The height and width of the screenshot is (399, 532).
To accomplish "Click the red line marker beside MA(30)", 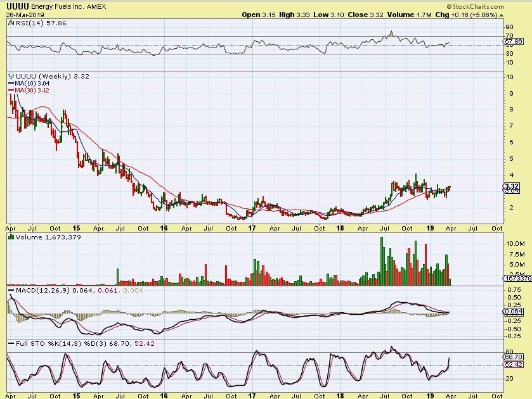I will [11, 91].
